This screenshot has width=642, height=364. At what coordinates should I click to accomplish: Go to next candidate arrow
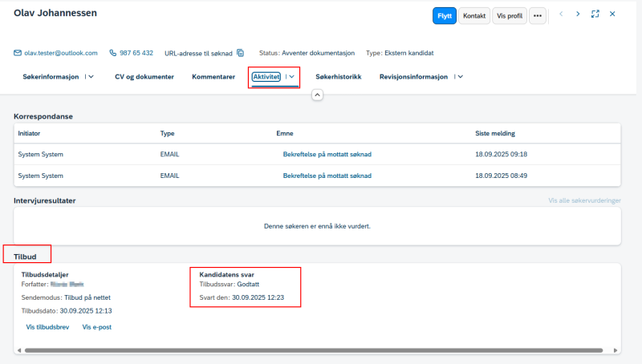(578, 14)
